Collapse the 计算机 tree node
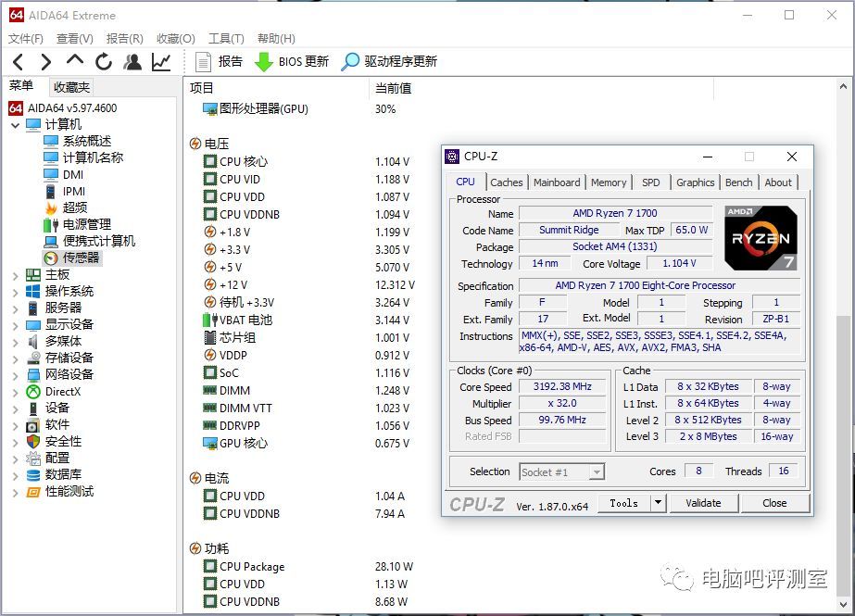 click(x=15, y=125)
